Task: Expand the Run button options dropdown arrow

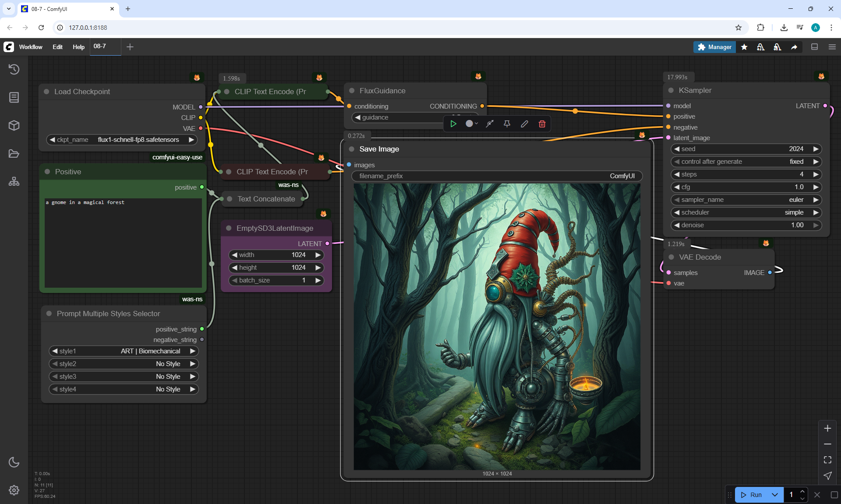Action: coord(774,495)
